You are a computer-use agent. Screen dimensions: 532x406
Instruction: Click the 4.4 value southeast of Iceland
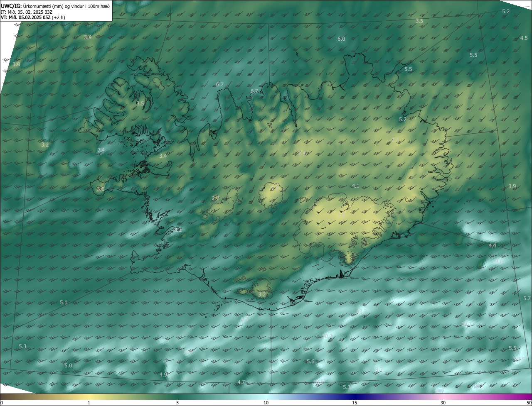point(493,246)
